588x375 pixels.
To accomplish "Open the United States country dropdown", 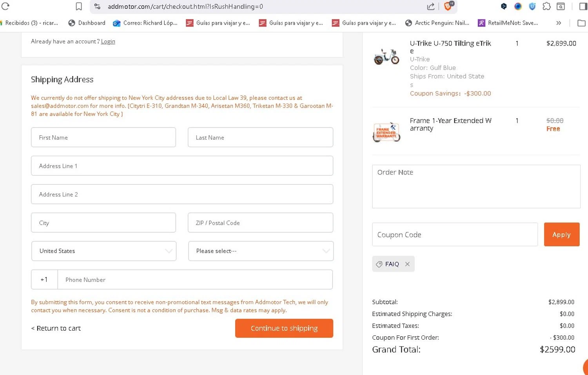I will [104, 251].
